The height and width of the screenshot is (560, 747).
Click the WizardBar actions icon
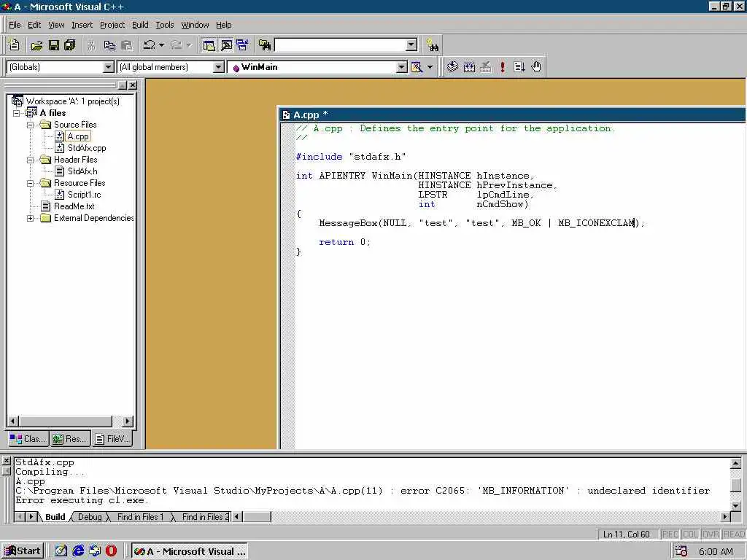(x=417, y=67)
